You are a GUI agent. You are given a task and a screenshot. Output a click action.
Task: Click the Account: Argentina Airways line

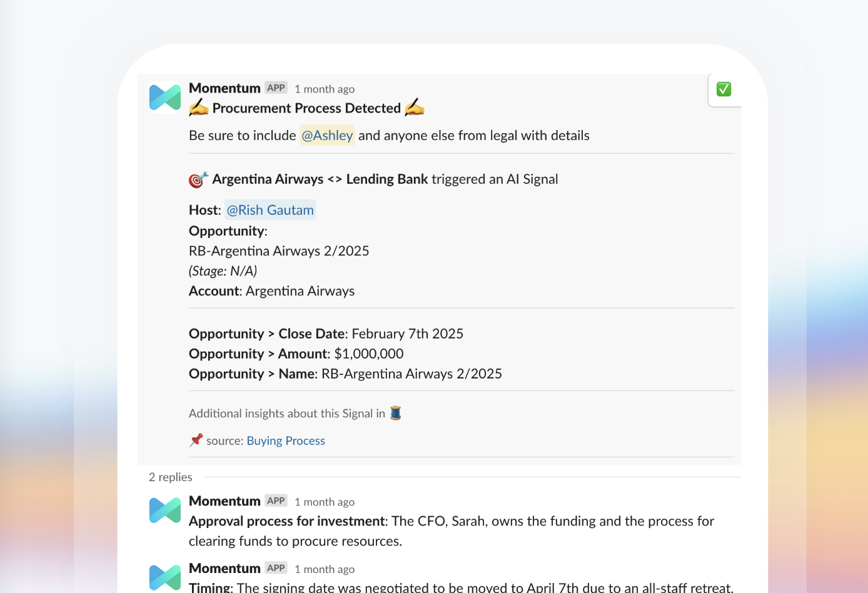(271, 291)
